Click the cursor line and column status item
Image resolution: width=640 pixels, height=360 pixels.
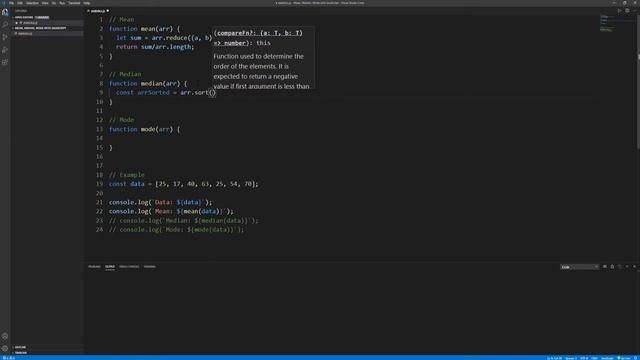pos(554,358)
